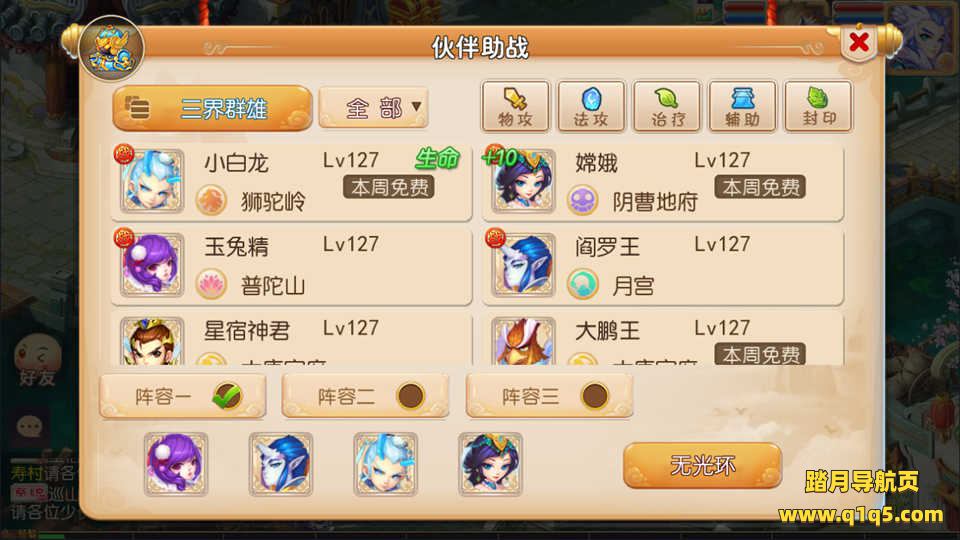Open the 全部 filter dropdown
960x540 pixels.
[373, 108]
